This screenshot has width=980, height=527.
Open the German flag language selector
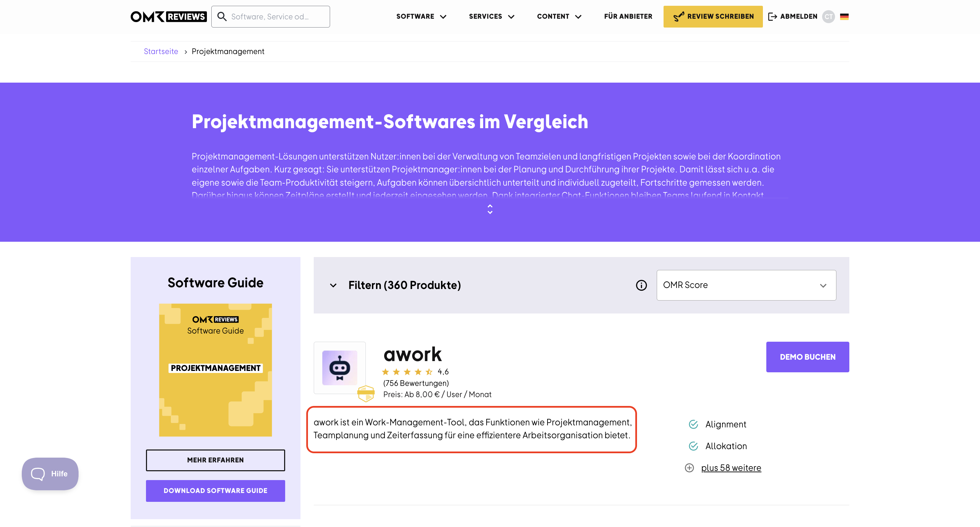(x=844, y=16)
